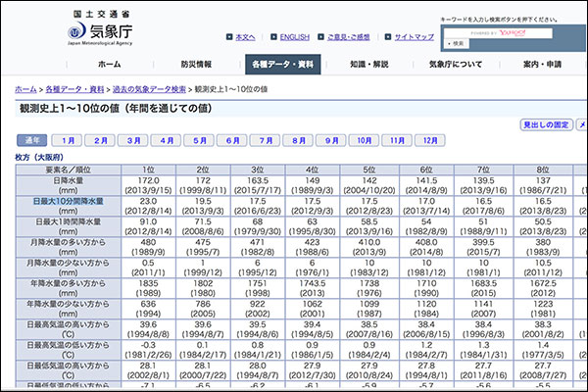This screenshot has width=588, height=392.
Task: Click the -0.3 (1981/2/26) cell
Action: [x=148, y=350]
